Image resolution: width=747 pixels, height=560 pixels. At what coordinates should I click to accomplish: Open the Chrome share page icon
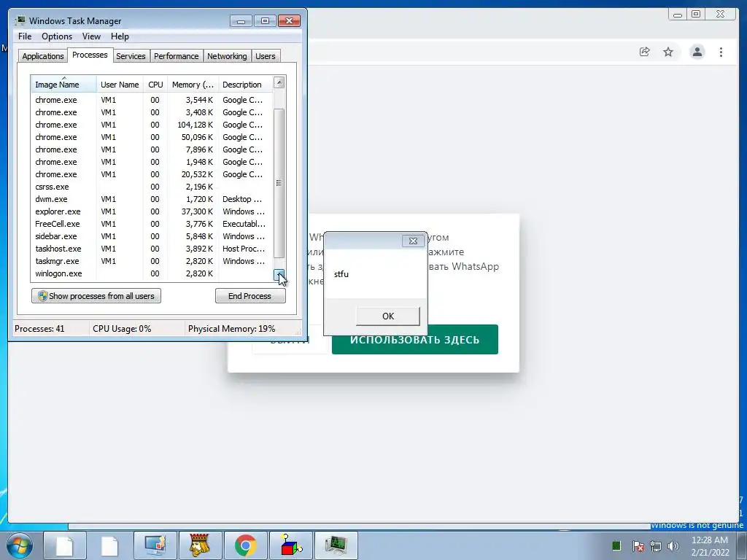point(644,52)
